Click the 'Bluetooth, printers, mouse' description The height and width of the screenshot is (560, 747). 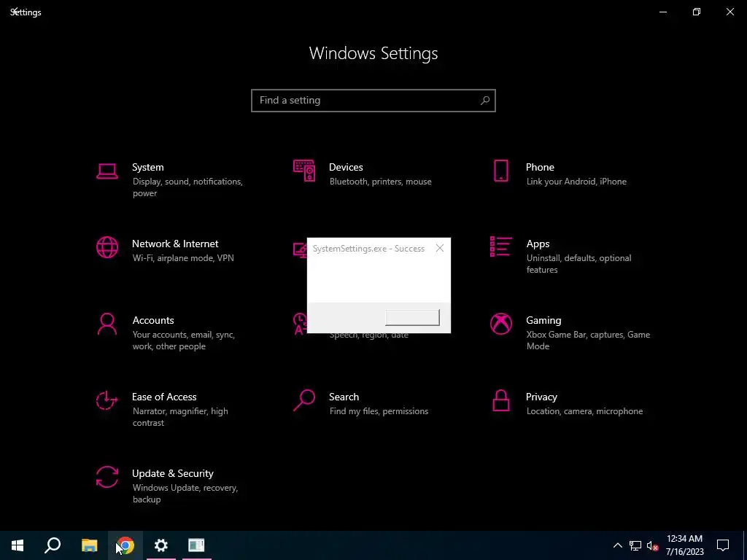tap(381, 182)
